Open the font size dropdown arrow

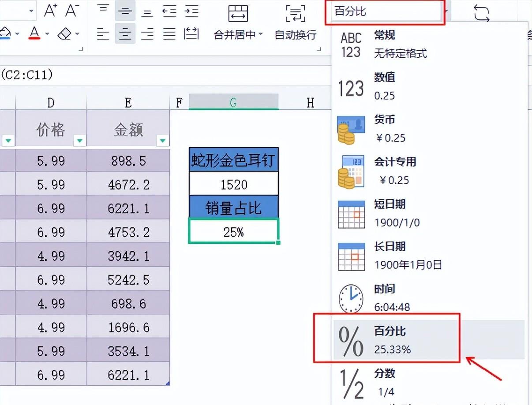coord(31,11)
